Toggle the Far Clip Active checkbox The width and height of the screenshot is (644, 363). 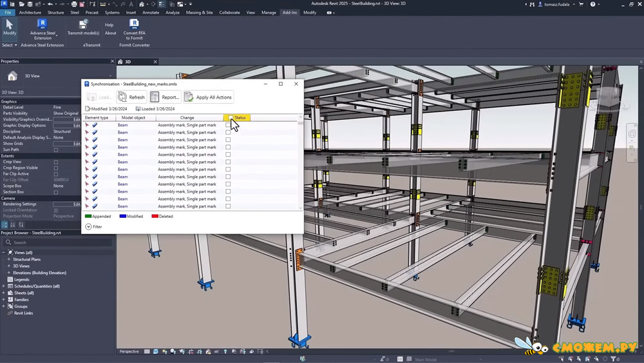tap(56, 174)
